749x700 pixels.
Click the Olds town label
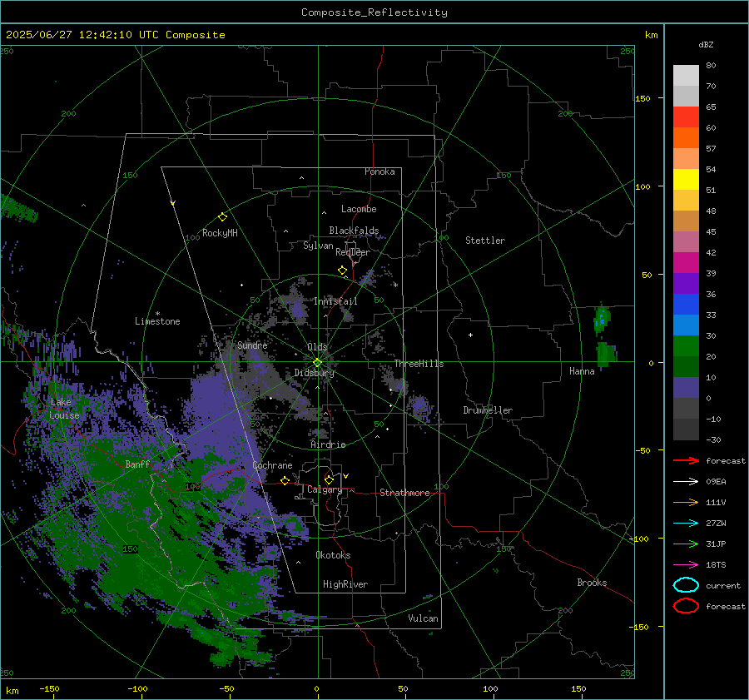click(x=317, y=346)
